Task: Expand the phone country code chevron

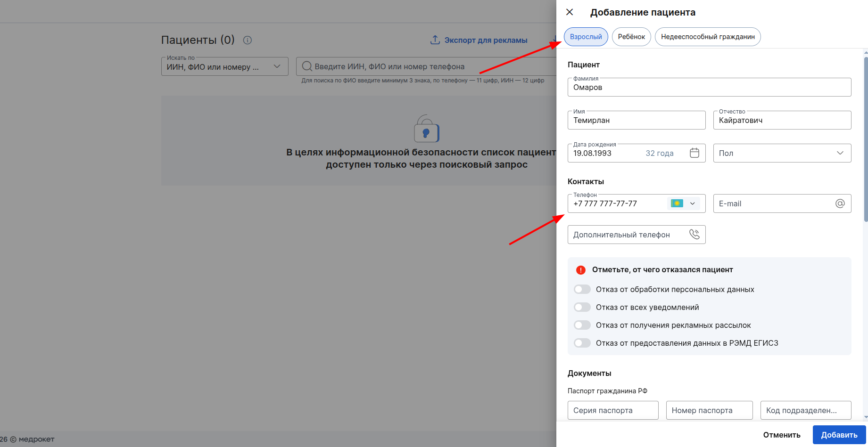Action: 693,203
